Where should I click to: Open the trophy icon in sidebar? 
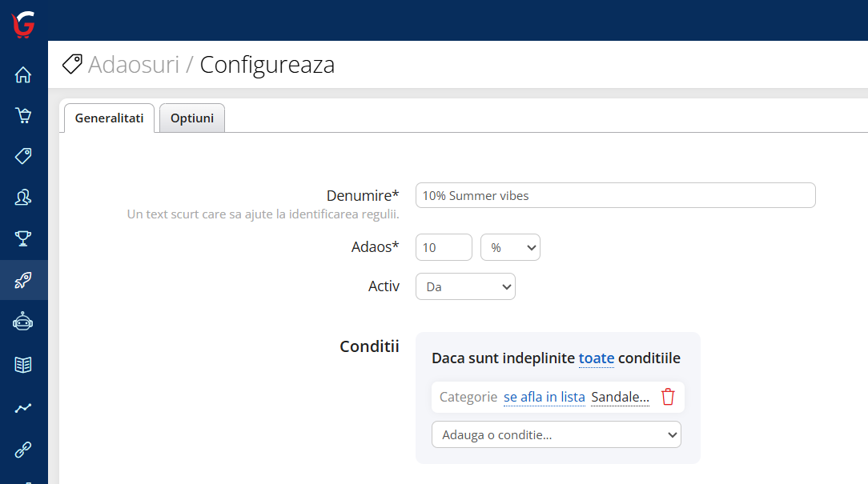[x=23, y=238]
